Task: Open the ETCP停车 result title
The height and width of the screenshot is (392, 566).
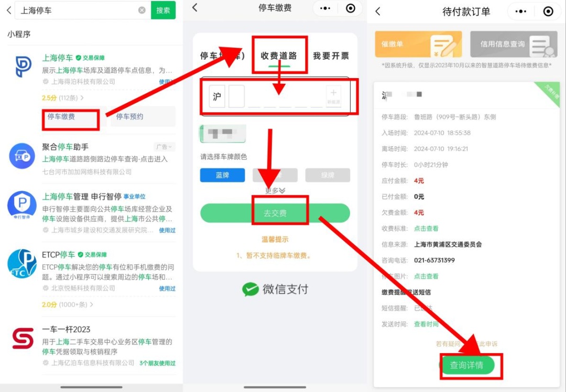Action: [59, 255]
